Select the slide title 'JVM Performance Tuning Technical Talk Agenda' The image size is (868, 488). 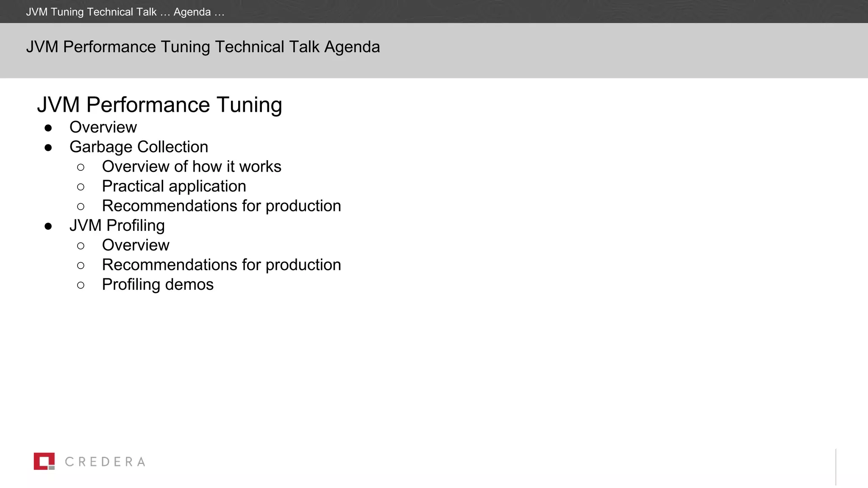pyautogui.click(x=203, y=47)
